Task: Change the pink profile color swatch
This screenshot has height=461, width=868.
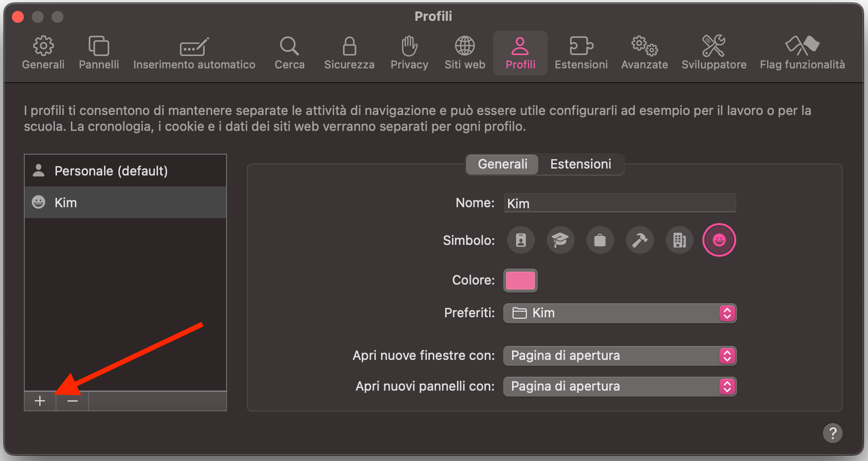Action: click(x=520, y=280)
